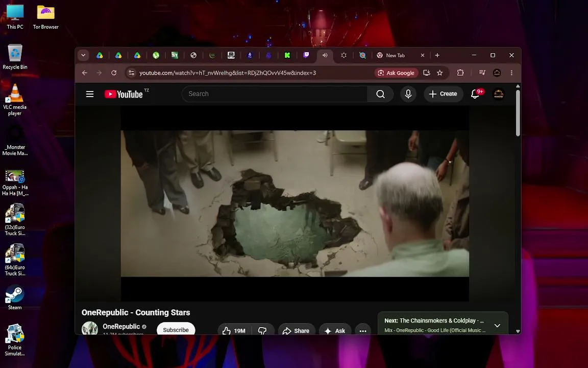This screenshot has height=368, width=588.
Task: Open YouTube account avatar menu
Action: click(x=498, y=94)
